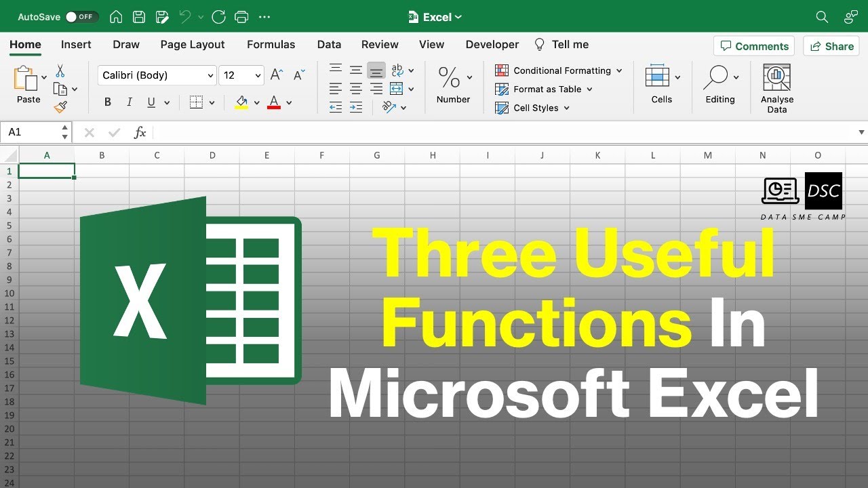Save the workbook using the floppy disk icon

pos(138,17)
